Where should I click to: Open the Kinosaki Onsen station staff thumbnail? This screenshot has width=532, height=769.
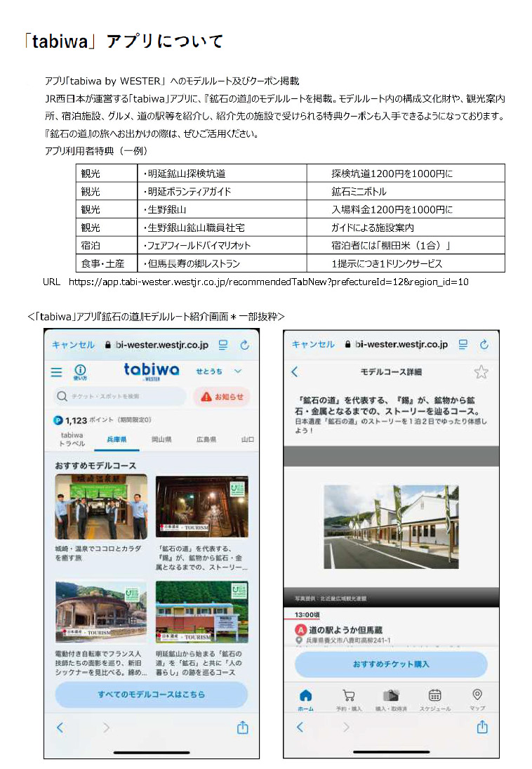(102, 506)
